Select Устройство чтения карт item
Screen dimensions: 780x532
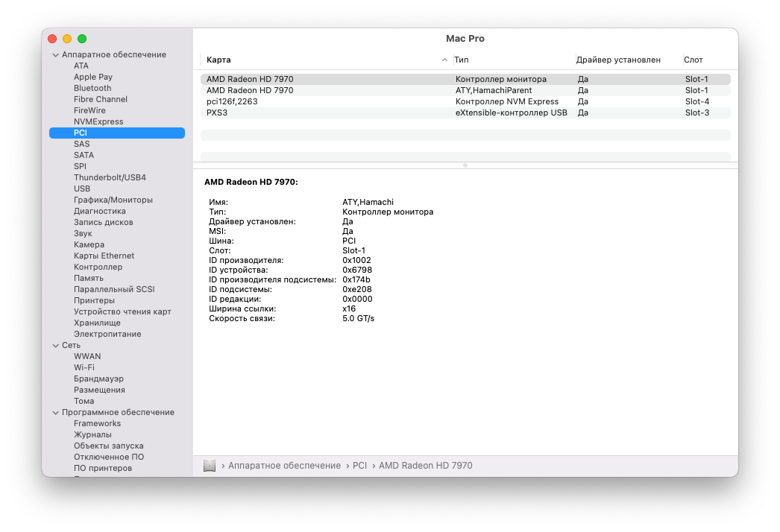tap(122, 311)
